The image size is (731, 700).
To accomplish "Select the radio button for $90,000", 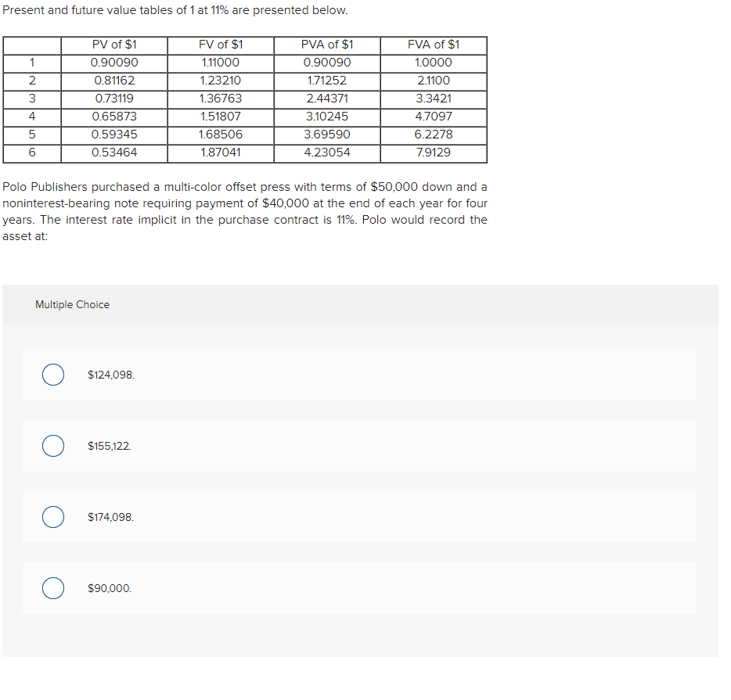I will point(52,588).
